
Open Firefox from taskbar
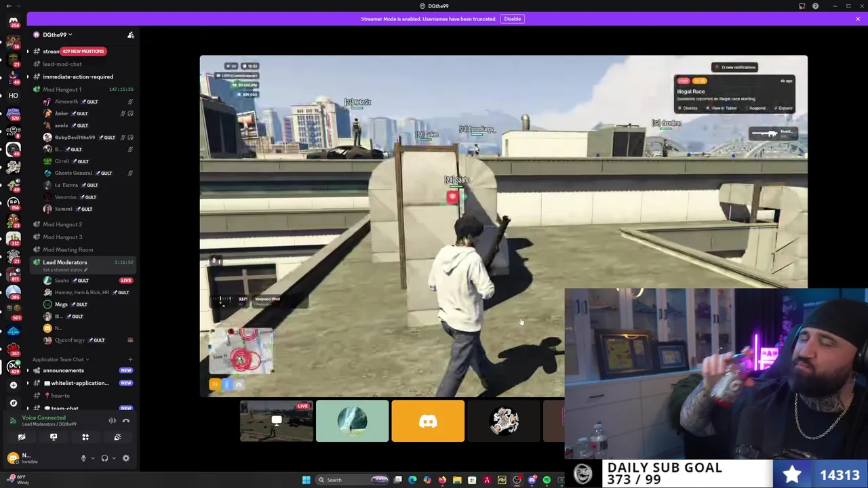pyautogui.click(x=442, y=480)
